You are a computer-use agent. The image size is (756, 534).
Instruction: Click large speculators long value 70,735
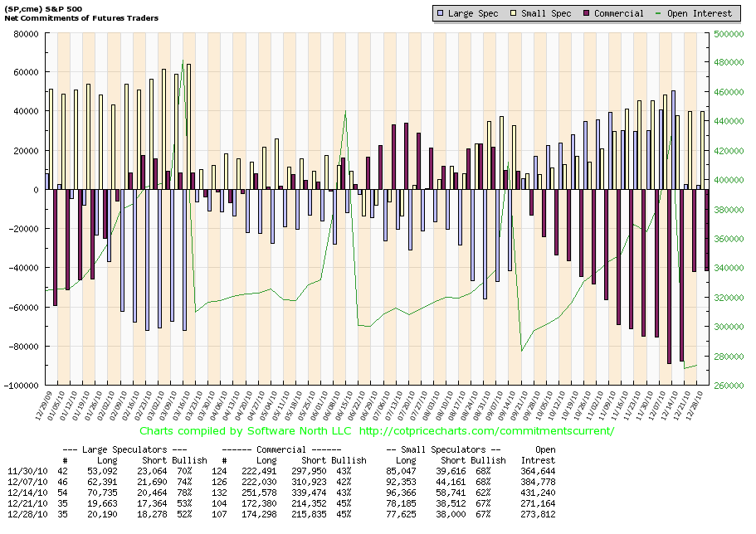point(102,493)
